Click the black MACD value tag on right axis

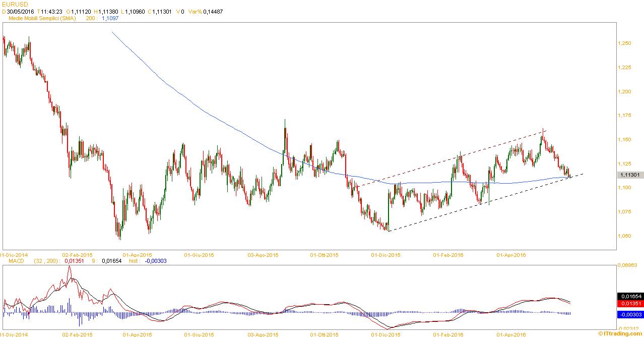[630, 297]
